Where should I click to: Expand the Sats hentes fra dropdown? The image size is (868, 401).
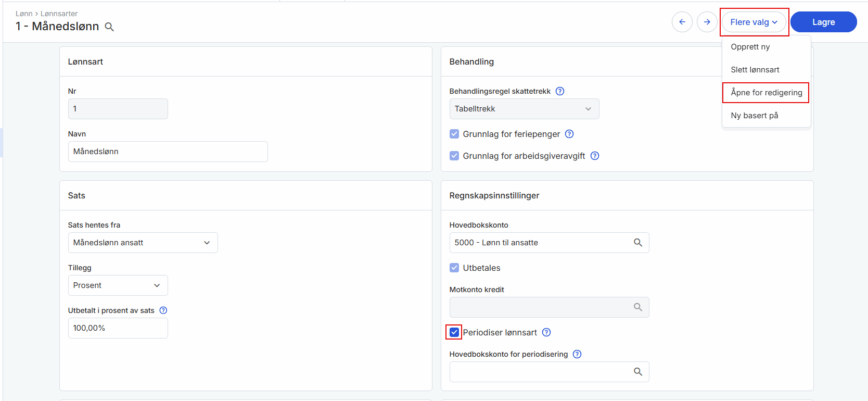pyautogui.click(x=143, y=243)
